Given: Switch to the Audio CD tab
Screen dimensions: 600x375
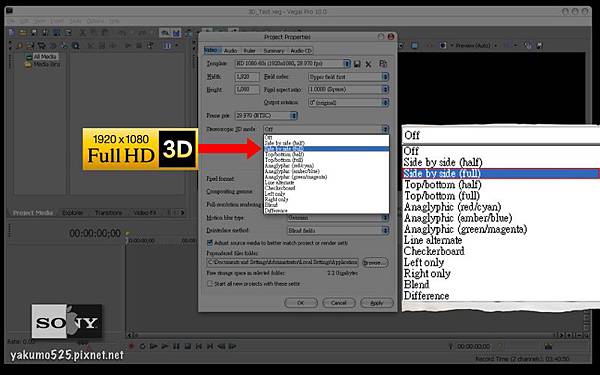Looking at the screenshot, I should [x=301, y=51].
